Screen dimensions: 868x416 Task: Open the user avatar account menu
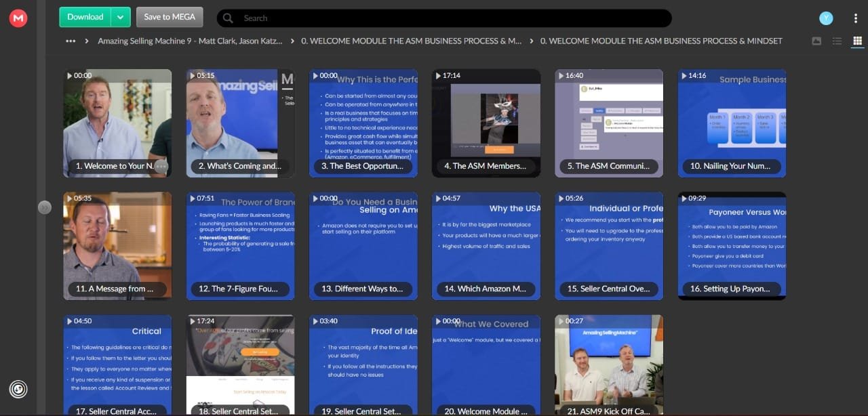(x=825, y=18)
